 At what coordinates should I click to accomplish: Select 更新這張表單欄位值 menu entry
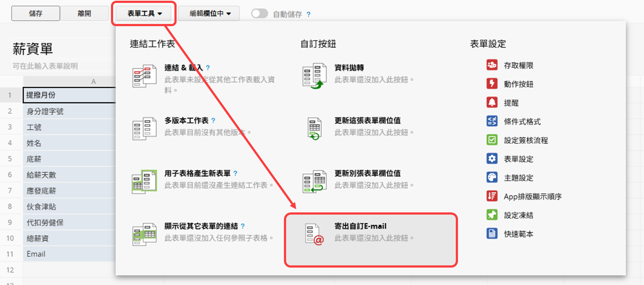coord(367,121)
